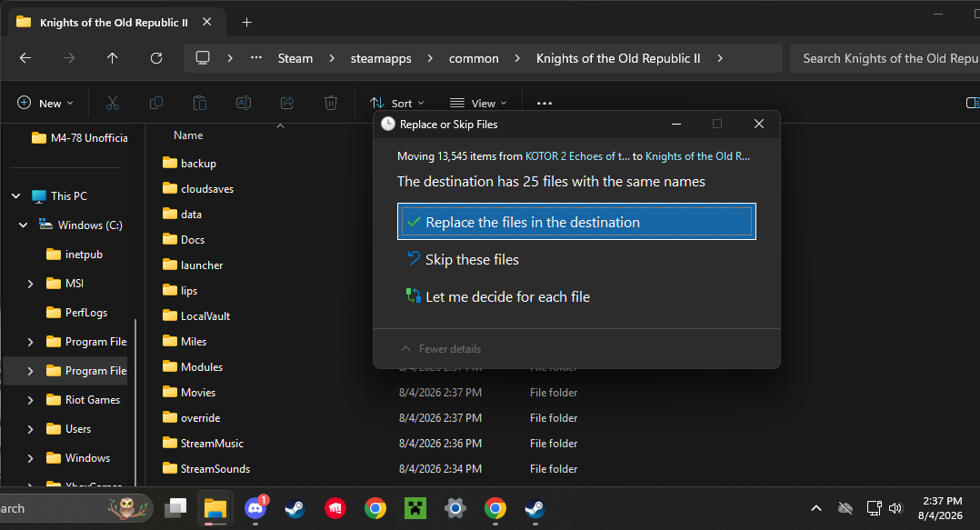Open the New dropdown menu
Image resolution: width=980 pixels, height=530 pixels.
[45, 103]
